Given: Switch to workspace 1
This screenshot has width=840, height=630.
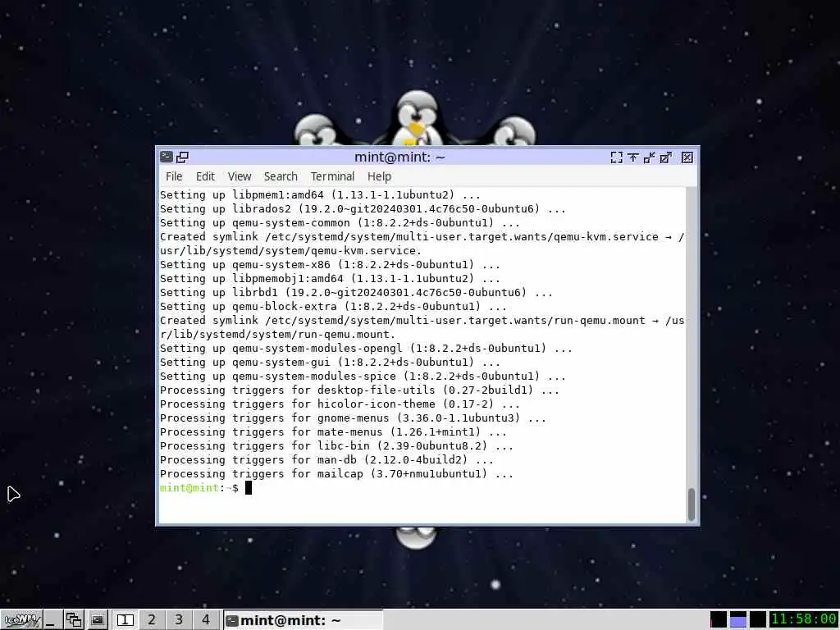Looking at the screenshot, I should tap(125, 620).
